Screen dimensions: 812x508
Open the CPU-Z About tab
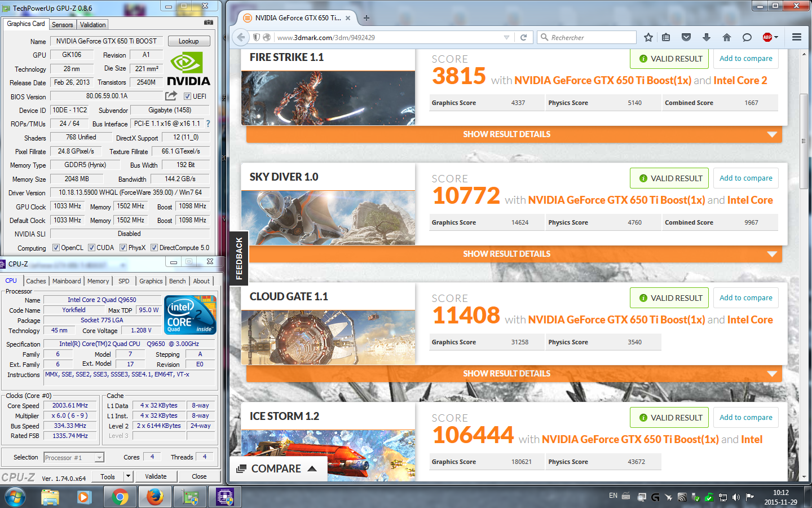(201, 281)
